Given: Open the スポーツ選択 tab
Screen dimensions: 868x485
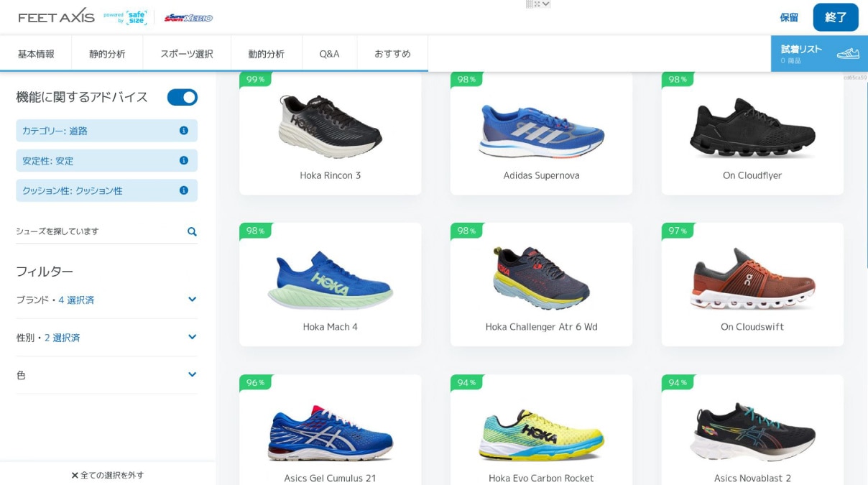Looking at the screenshot, I should coord(187,54).
